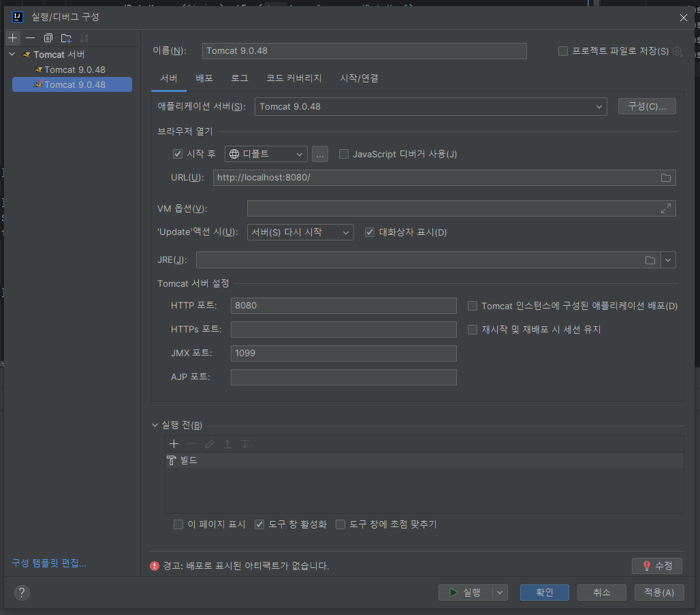Image resolution: width=700 pixels, height=615 pixels.
Task: Switch to the 시작/연결 tab
Action: (359, 78)
